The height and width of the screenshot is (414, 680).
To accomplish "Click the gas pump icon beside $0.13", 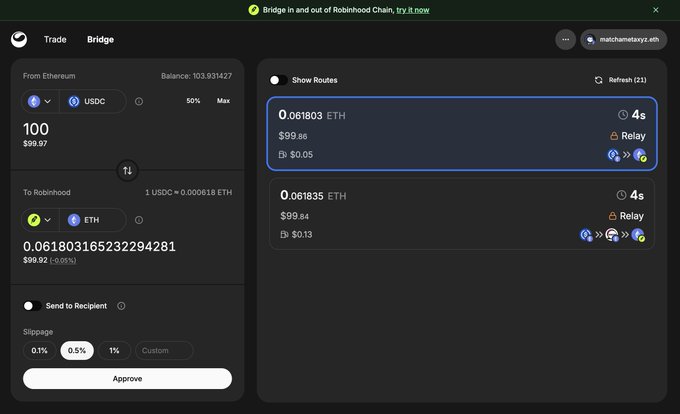I will coord(284,235).
